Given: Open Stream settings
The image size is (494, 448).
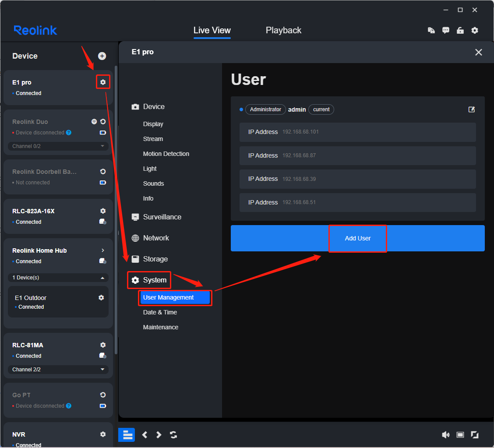Looking at the screenshot, I should 153,139.
